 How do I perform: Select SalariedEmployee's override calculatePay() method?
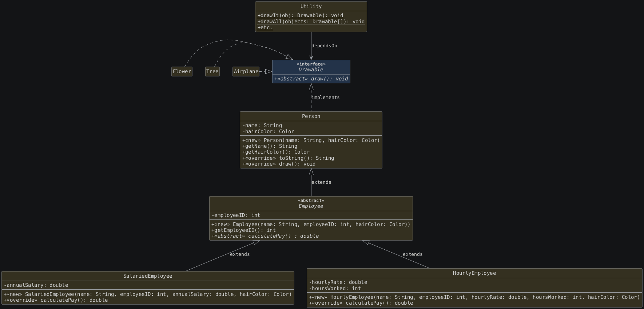pyautogui.click(x=56, y=300)
